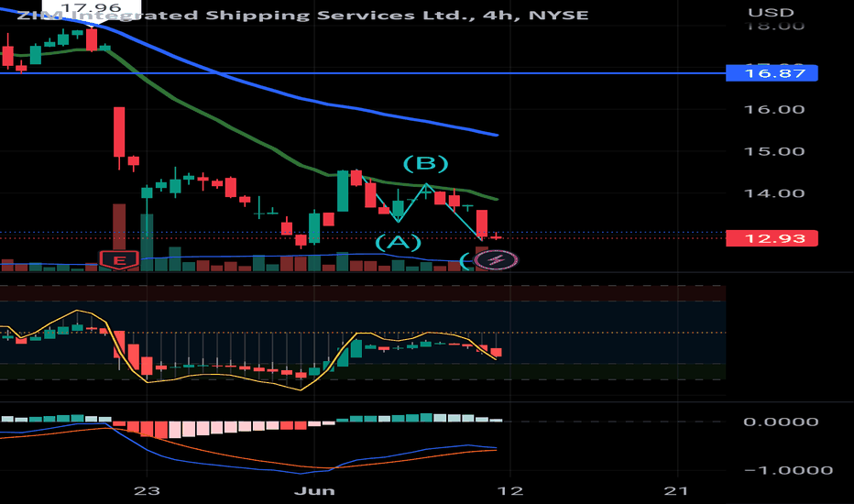The image size is (854, 504).
Task: Click the tall green candle below 14.50 in June
Action: 343,192
